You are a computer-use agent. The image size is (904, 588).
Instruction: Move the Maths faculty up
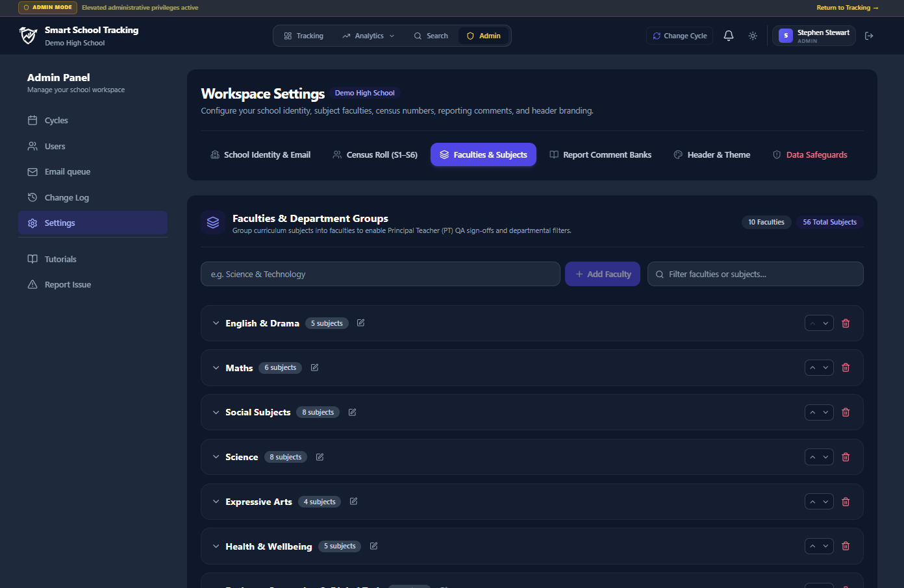tap(812, 368)
